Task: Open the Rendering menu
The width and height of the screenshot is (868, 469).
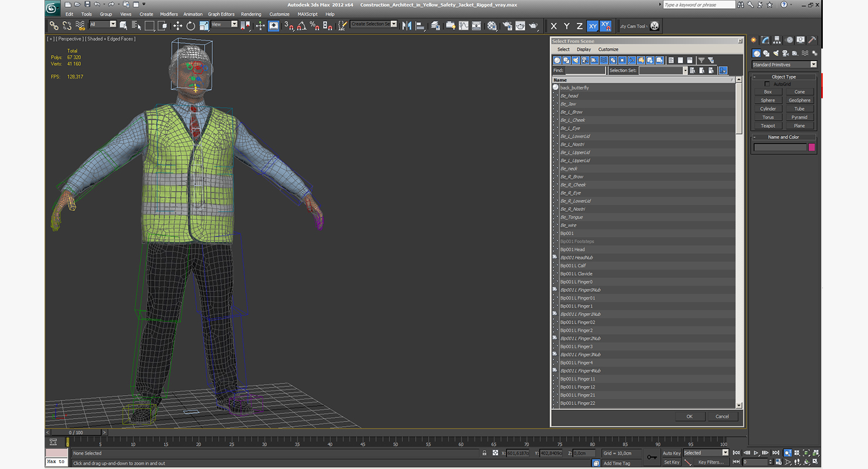Action: point(251,14)
